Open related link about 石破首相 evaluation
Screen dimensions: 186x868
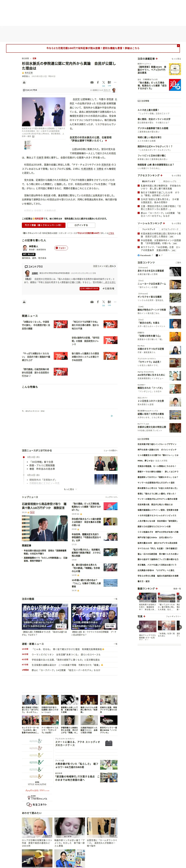pyautogui.click(x=91, y=139)
